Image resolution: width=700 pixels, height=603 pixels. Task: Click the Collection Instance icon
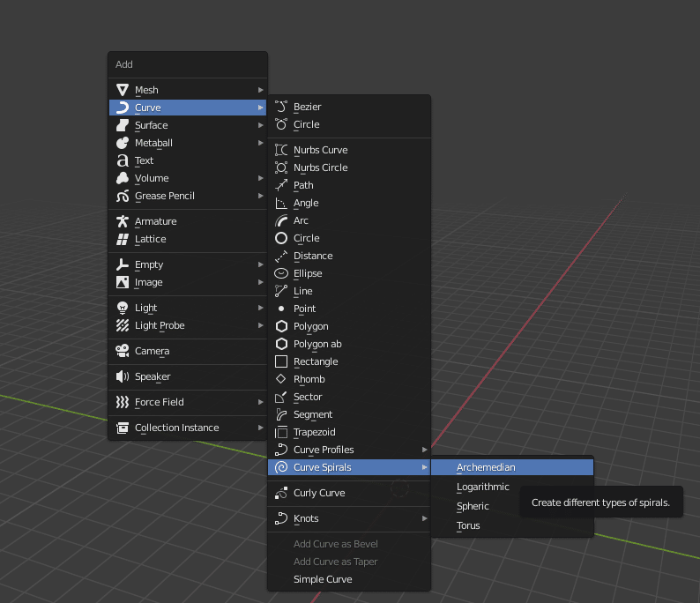(123, 428)
